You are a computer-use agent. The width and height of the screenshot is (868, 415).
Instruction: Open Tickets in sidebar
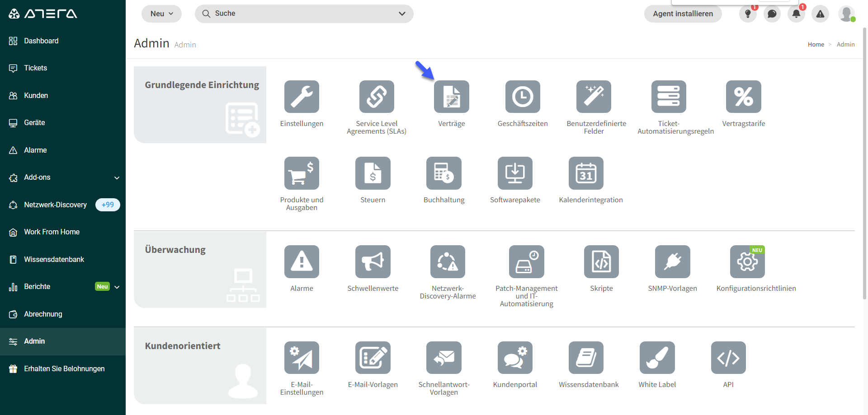63,68
